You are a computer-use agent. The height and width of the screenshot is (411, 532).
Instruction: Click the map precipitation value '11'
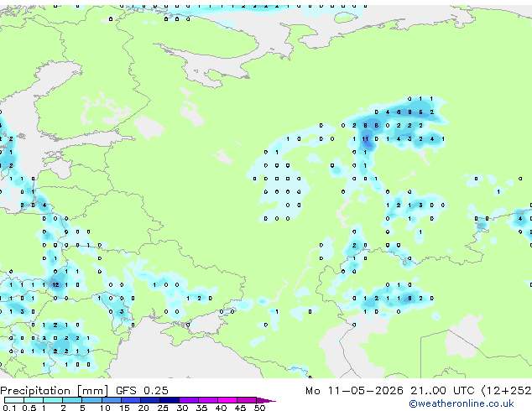point(365,139)
